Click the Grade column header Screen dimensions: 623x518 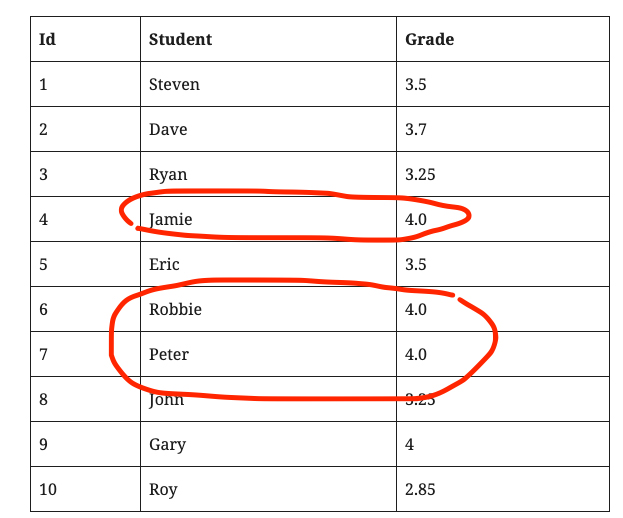click(503, 39)
